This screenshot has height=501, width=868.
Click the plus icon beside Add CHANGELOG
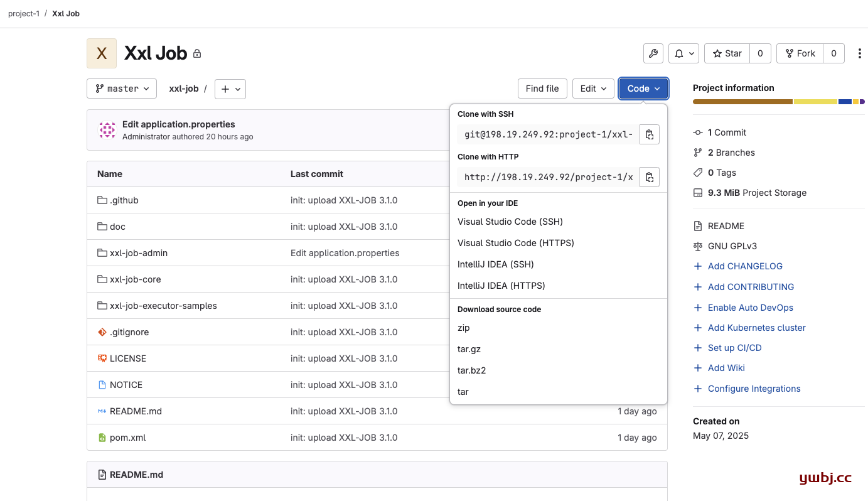click(698, 266)
